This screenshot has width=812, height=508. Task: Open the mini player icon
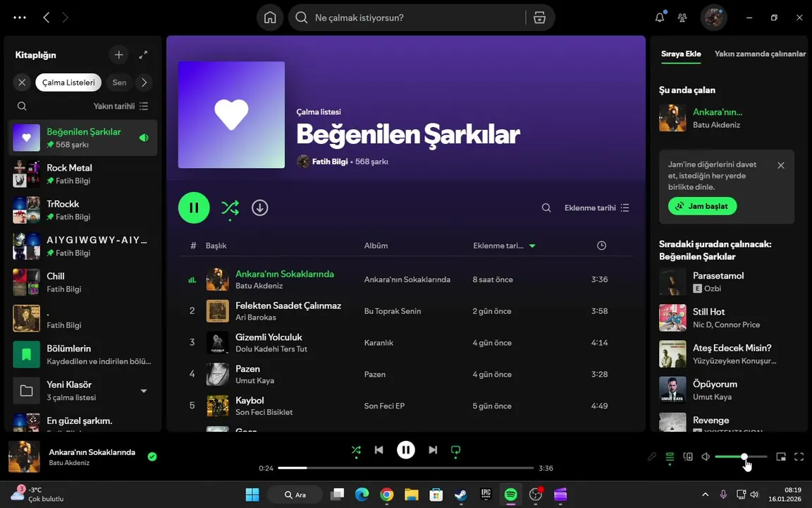click(781, 456)
